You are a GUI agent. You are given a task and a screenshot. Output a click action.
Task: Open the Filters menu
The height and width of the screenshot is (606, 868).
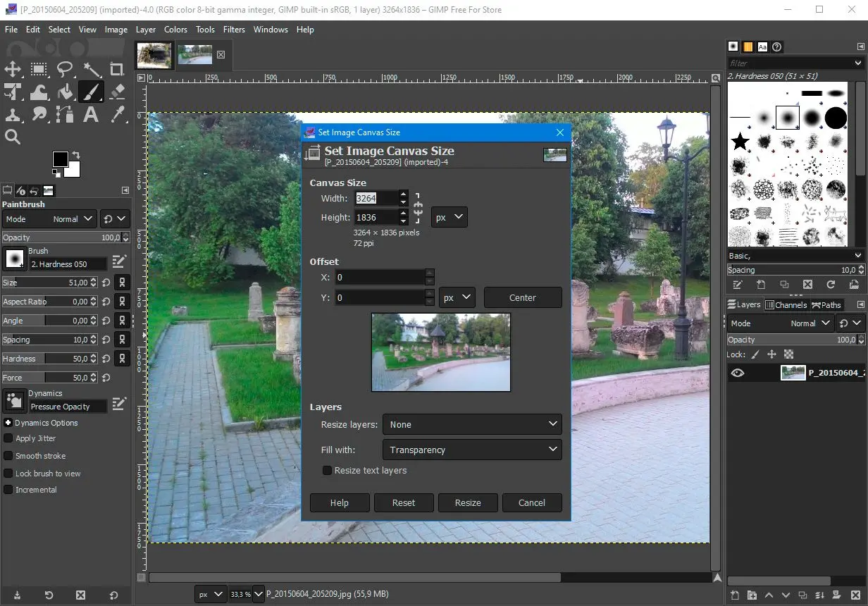[234, 30]
